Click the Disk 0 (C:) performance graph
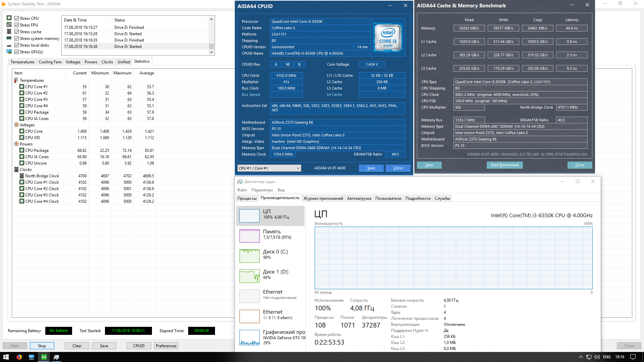 point(250,256)
